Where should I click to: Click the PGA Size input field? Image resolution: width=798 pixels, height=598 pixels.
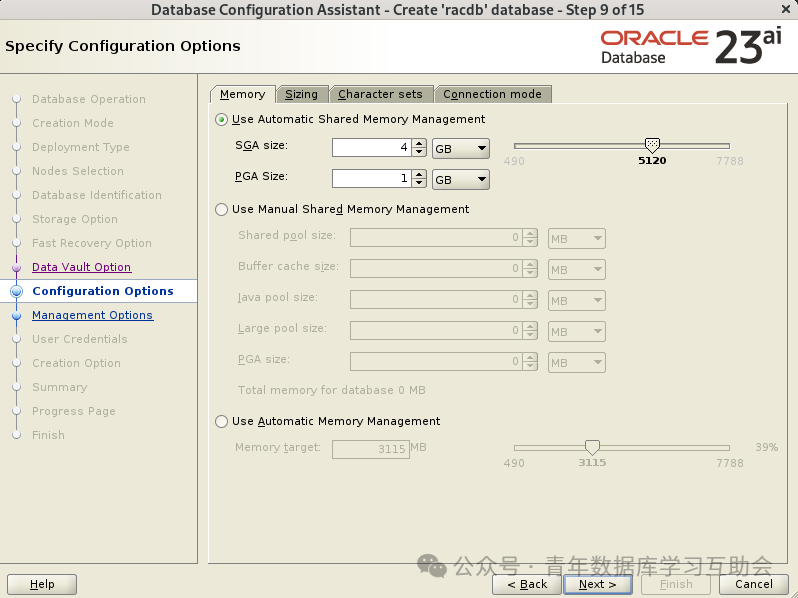tap(372, 179)
